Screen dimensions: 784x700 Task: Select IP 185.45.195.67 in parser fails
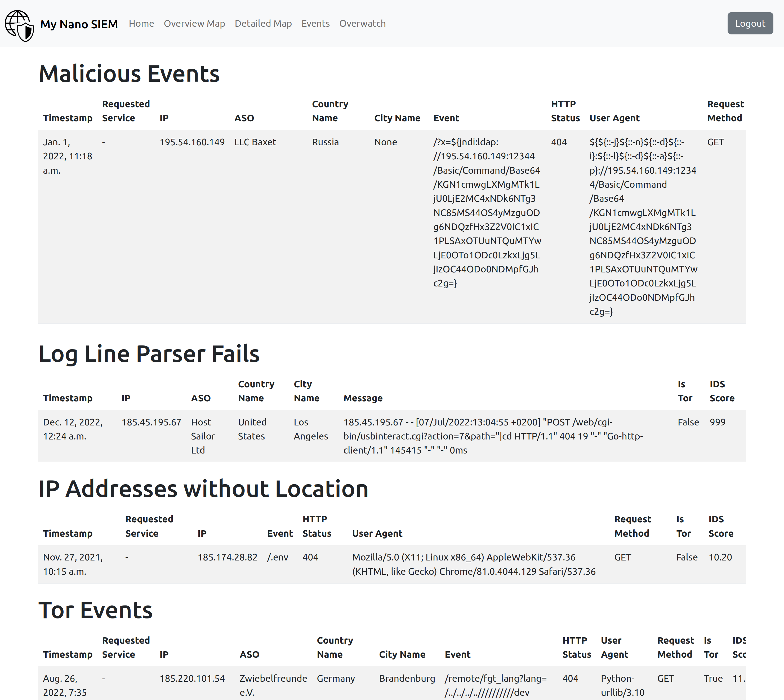tap(151, 422)
